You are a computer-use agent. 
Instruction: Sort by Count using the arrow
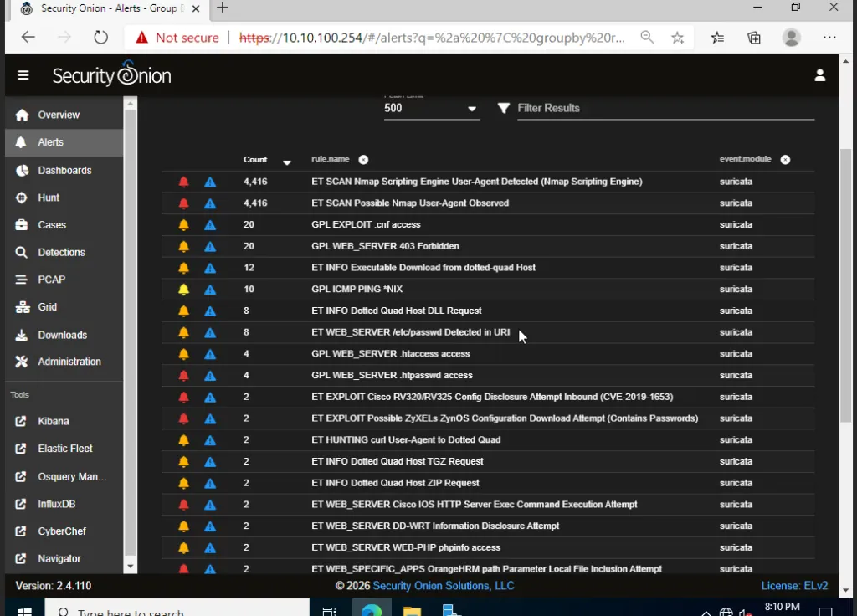click(x=286, y=162)
